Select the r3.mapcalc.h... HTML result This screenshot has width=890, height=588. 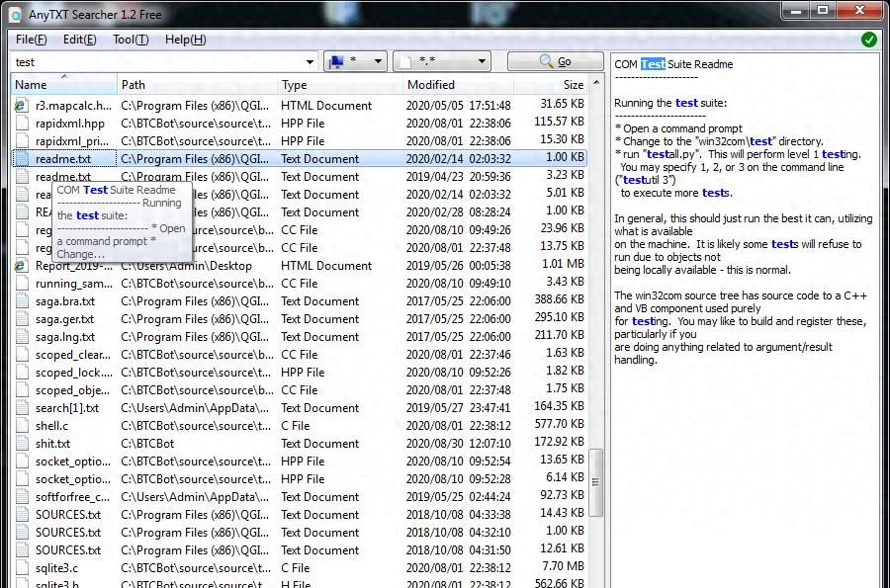pyautogui.click(x=300, y=106)
